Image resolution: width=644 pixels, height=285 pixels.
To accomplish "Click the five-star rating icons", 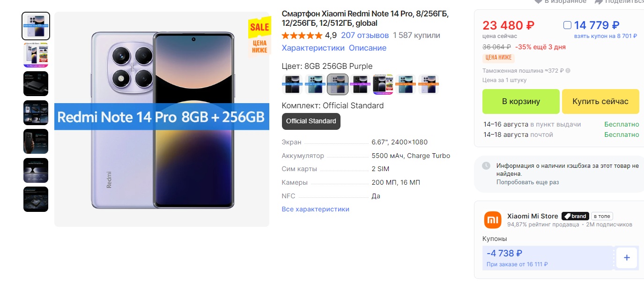I will pyautogui.click(x=302, y=36).
